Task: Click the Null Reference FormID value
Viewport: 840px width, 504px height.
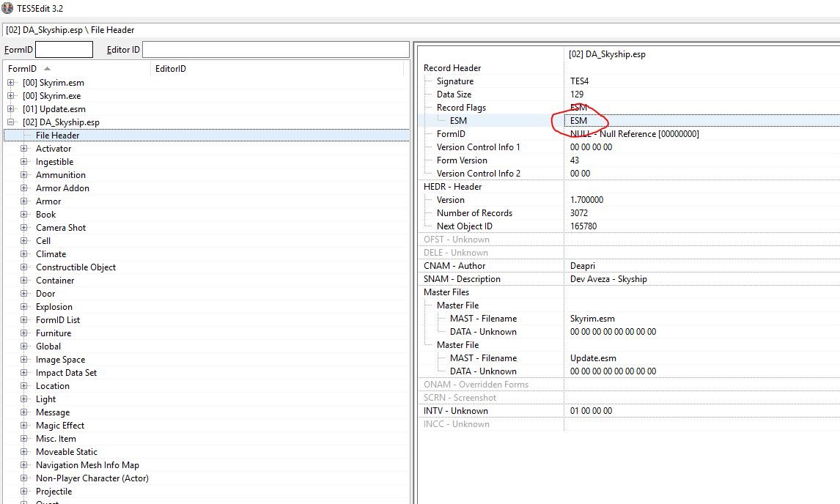Action: [x=634, y=134]
